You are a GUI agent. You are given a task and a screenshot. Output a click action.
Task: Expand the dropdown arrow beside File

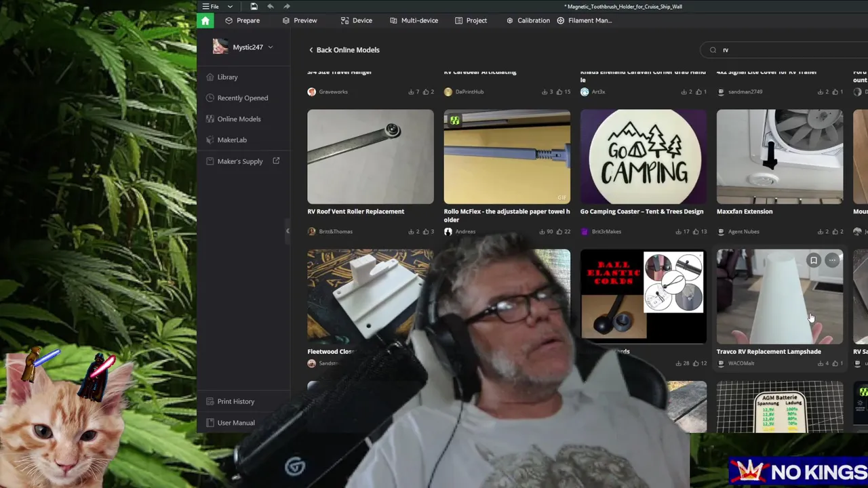tap(230, 7)
